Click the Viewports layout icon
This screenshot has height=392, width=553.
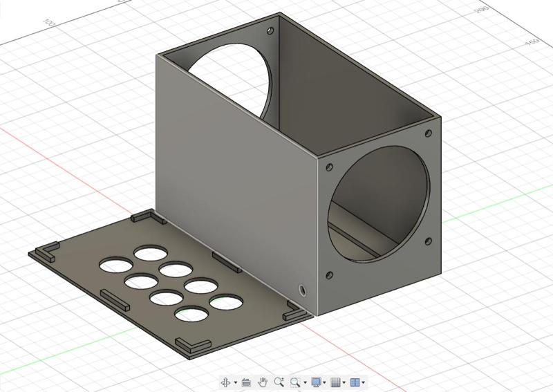click(x=355, y=382)
